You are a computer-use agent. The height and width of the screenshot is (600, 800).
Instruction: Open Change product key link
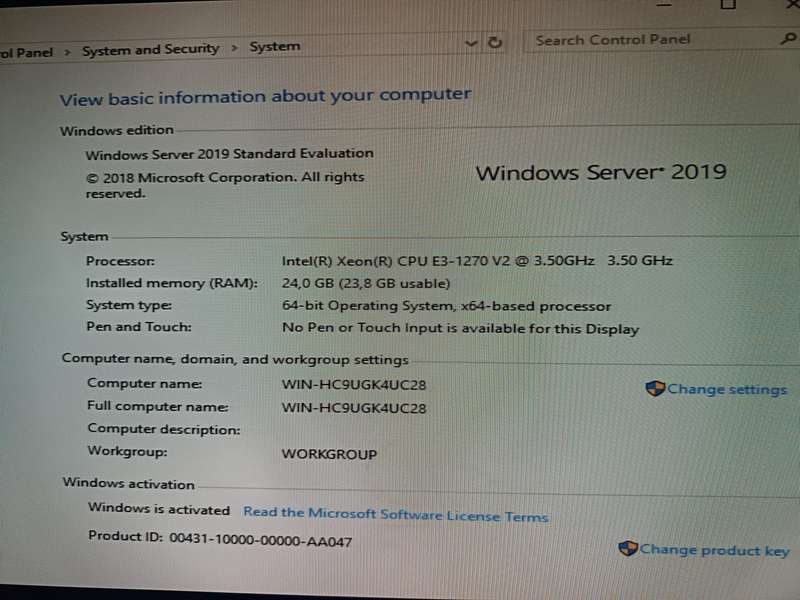coord(714,550)
